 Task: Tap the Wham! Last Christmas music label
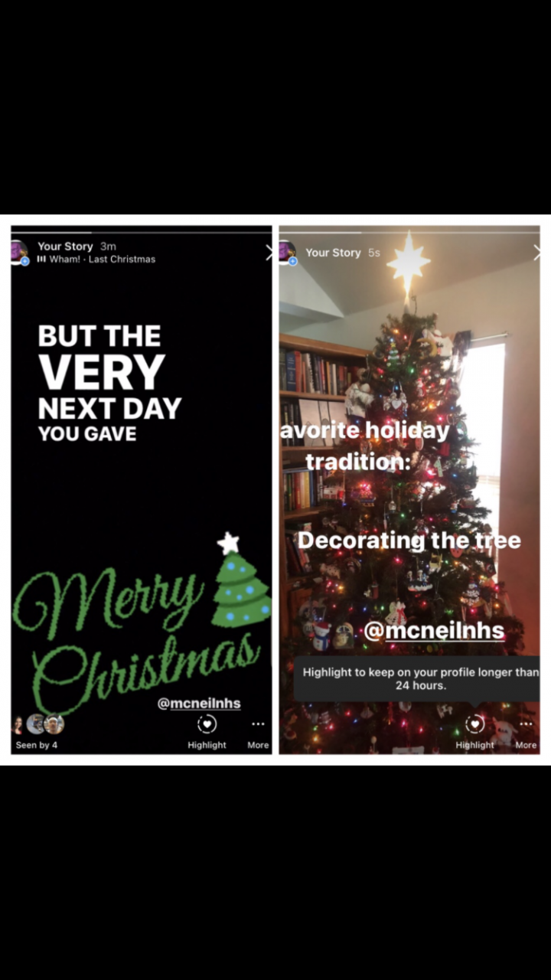(x=96, y=260)
